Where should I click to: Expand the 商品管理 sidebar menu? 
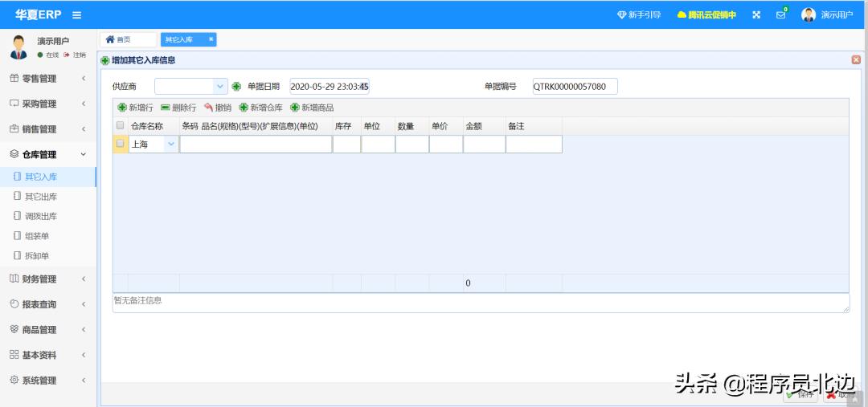[x=47, y=330]
